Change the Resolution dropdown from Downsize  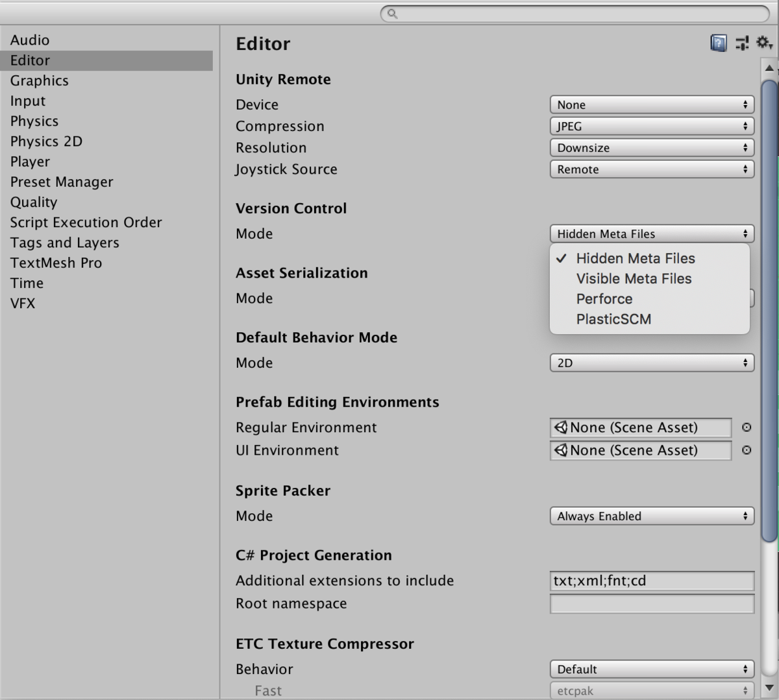(651, 147)
